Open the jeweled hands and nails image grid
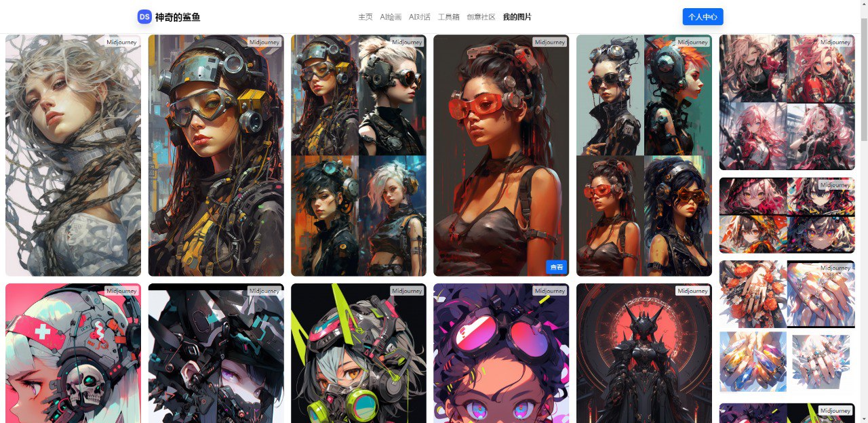 787,326
